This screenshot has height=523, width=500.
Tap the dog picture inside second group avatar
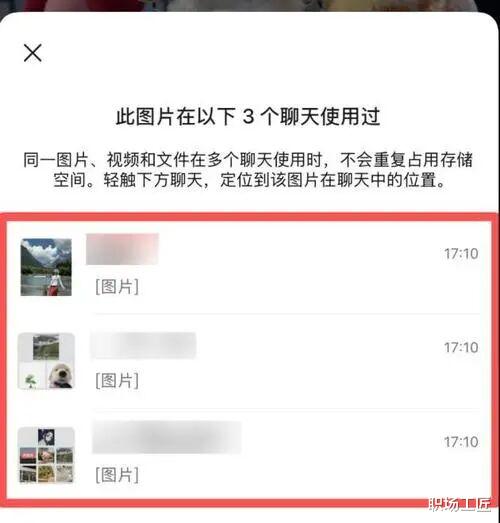click(60, 376)
